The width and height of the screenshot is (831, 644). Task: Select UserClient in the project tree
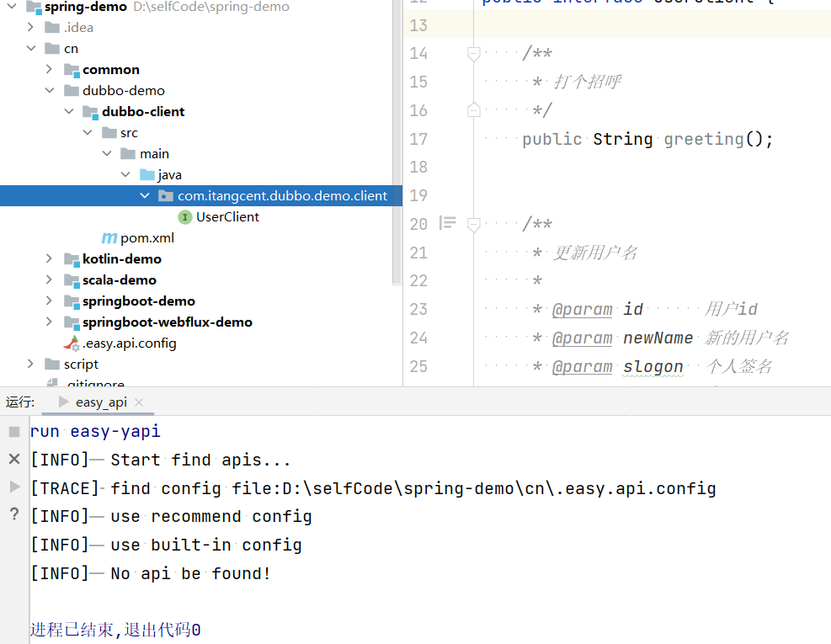pyautogui.click(x=226, y=216)
